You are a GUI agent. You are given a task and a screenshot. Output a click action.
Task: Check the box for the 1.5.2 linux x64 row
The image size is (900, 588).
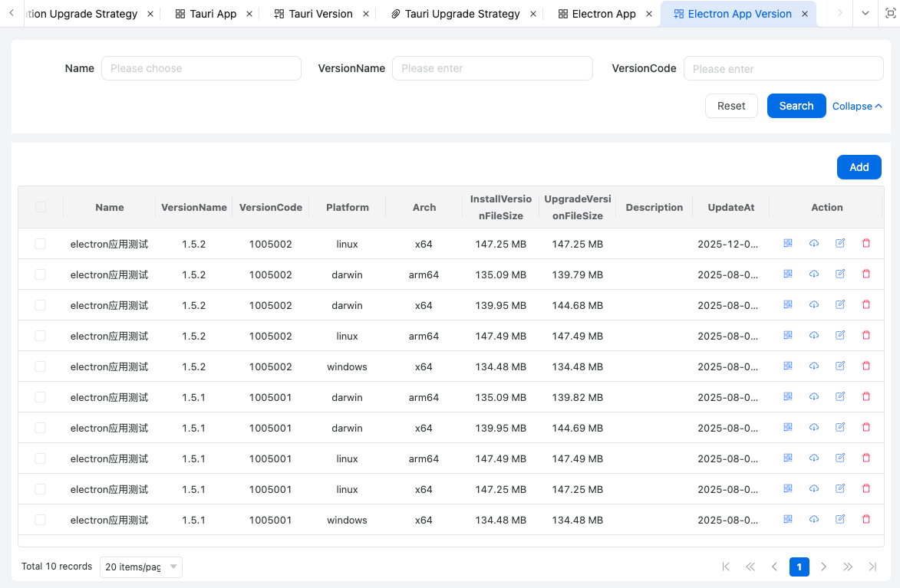click(41, 244)
